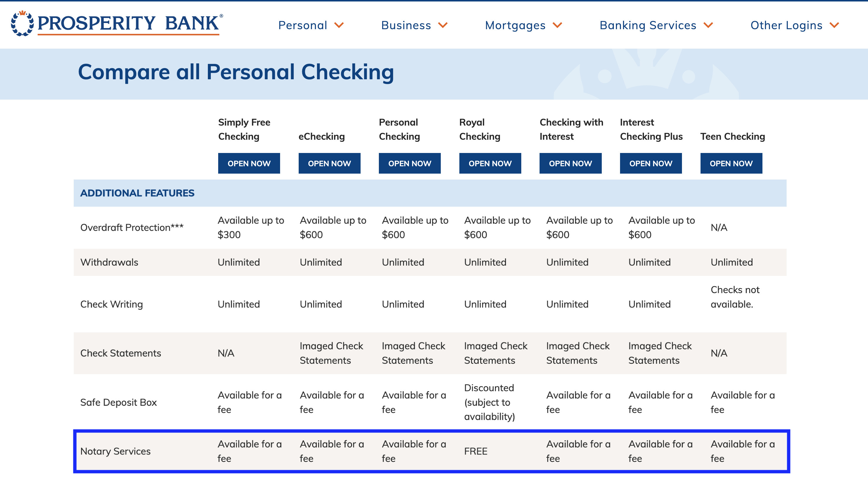Click the Withdrawals row label
The width and height of the screenshot is (868, 484).
pyautogui.click(x=109, y=262)
